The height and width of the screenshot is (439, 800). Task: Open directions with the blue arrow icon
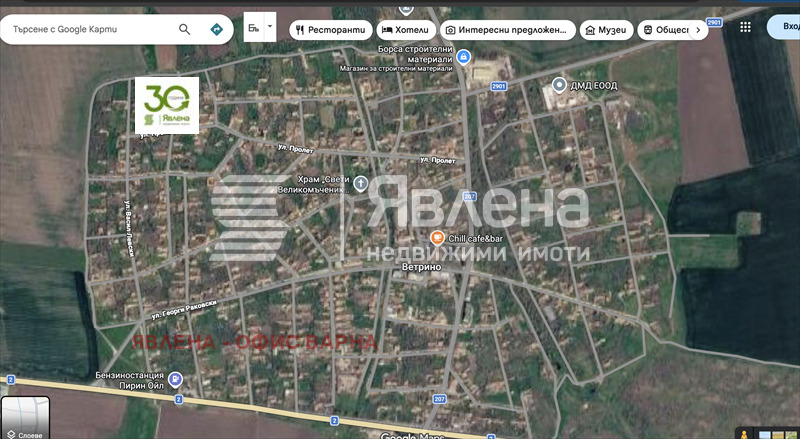[216, 30]
